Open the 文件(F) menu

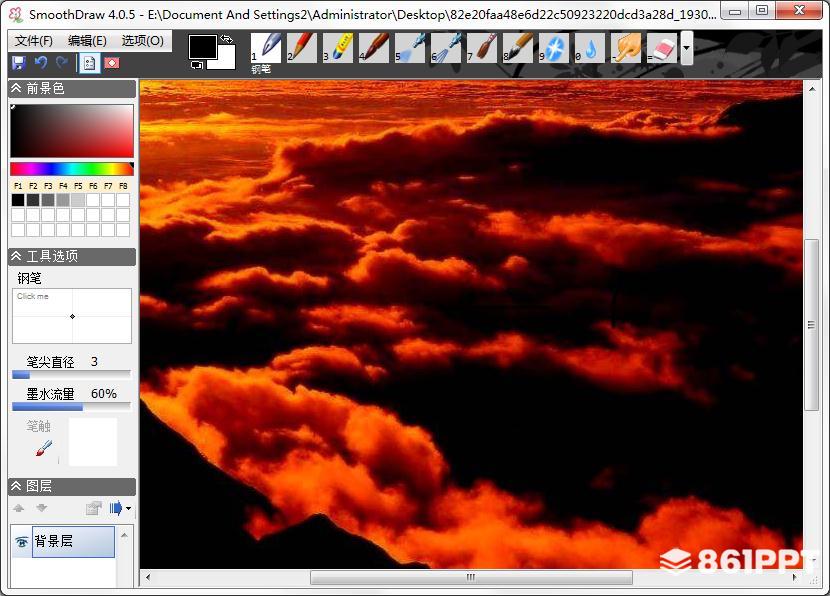coord(34,41)
